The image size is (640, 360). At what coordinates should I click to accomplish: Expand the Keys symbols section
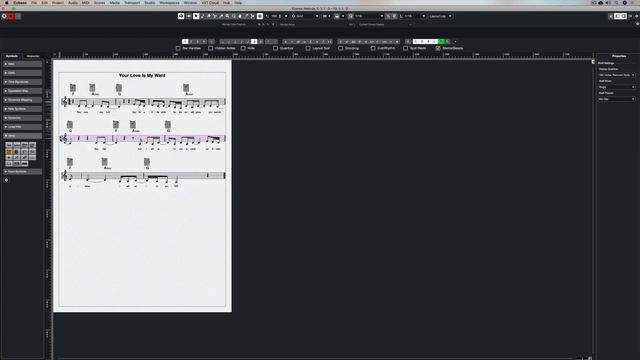click(22, 64)
